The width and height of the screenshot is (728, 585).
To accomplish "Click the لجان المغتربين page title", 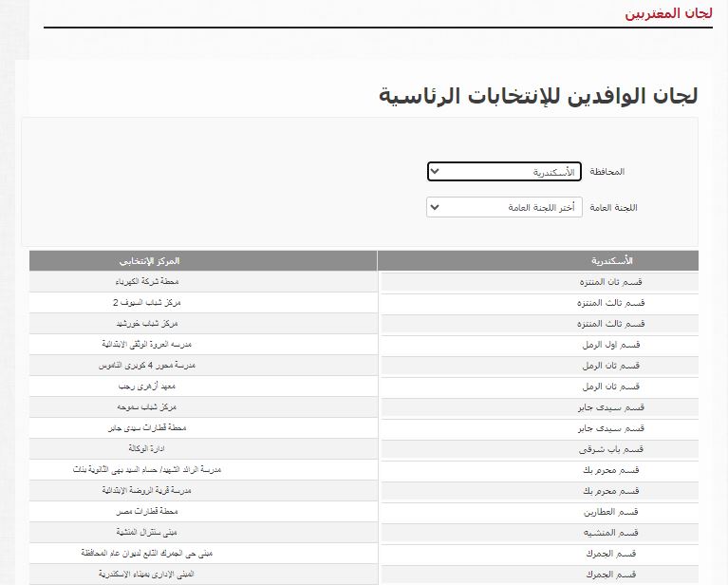I will tap(668, 13).
